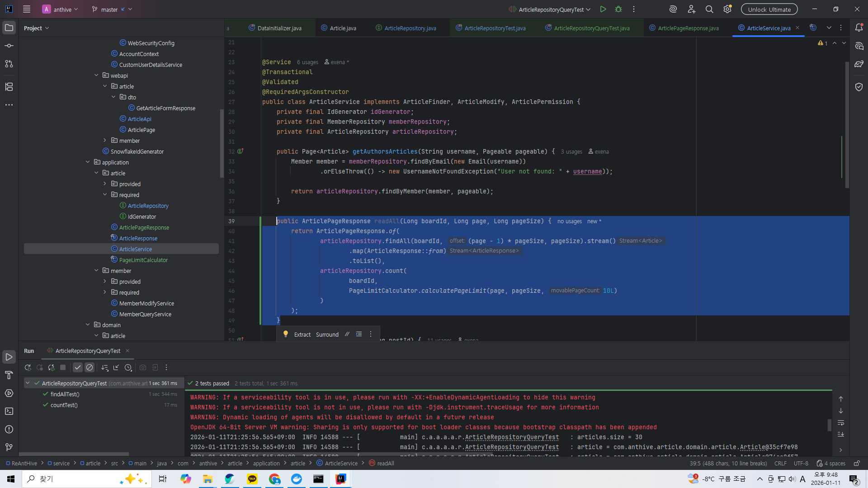Collapse the application folder in tree
This screenshot has width=868, height=488.
pos(88,162)
